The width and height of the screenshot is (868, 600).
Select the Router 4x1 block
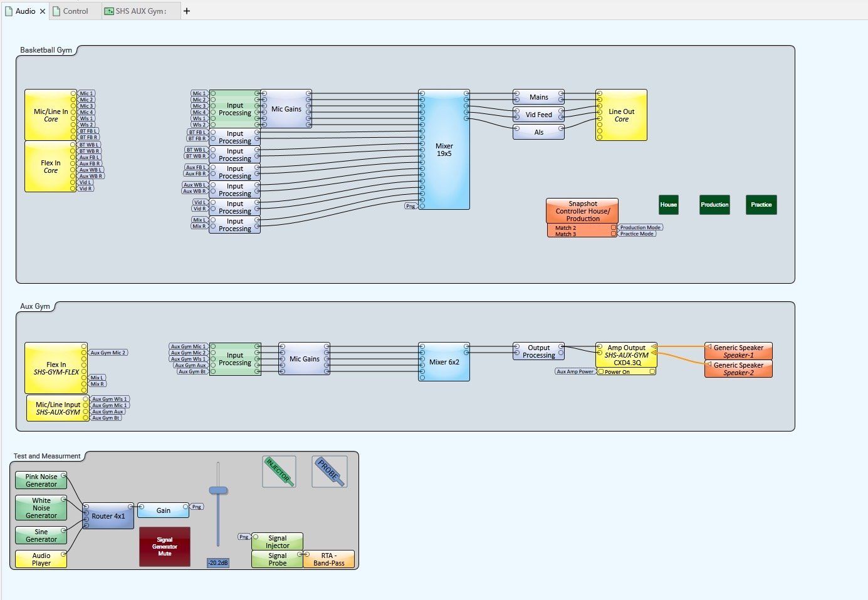point(108,516)
